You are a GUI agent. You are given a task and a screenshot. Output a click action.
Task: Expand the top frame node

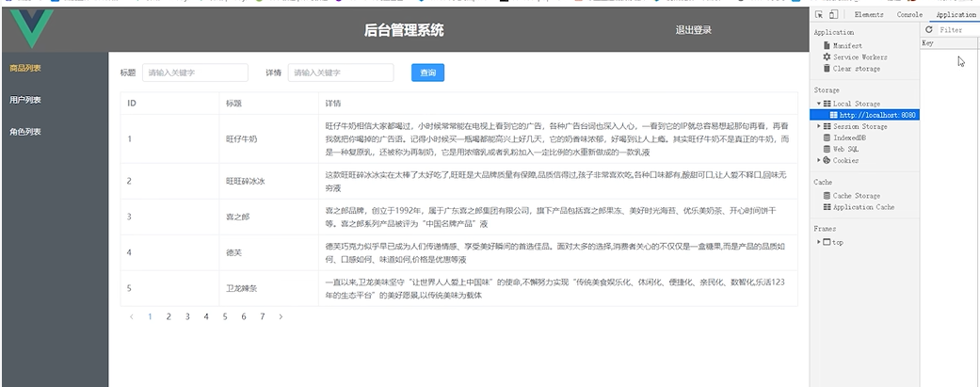click(819, 242)
